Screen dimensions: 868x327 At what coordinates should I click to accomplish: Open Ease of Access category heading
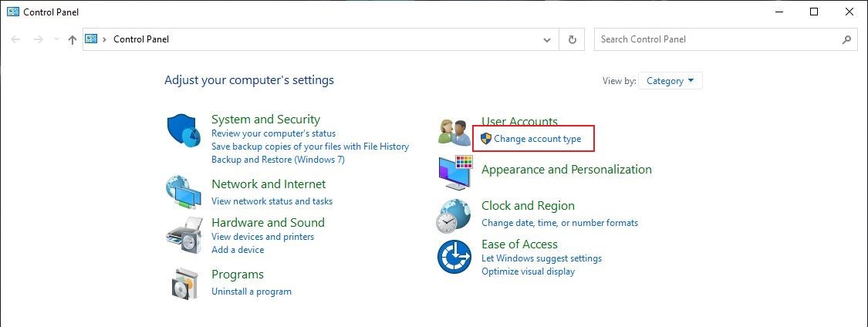[x=519, y=244]
